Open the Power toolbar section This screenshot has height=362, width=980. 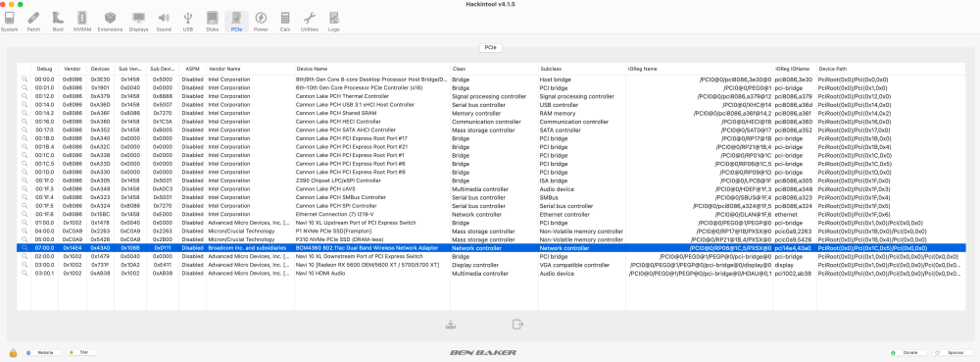click(x=261, y=22)
